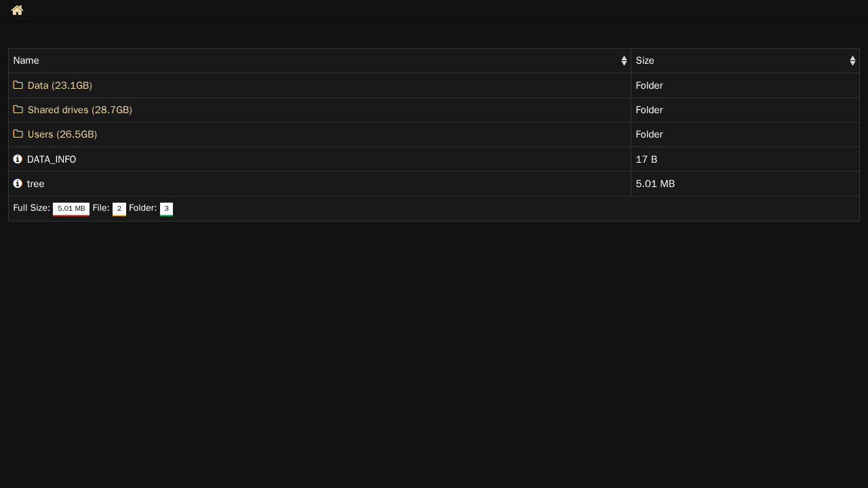Image resolution: width=868 pixels, height=488 pixels.
Task: Open the Data (23.1GB) folder link
Action: point(60,85)
